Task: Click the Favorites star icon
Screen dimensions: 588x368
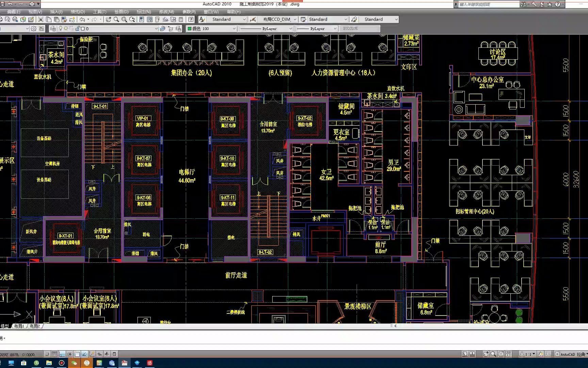Action: [x=550, y=4]
